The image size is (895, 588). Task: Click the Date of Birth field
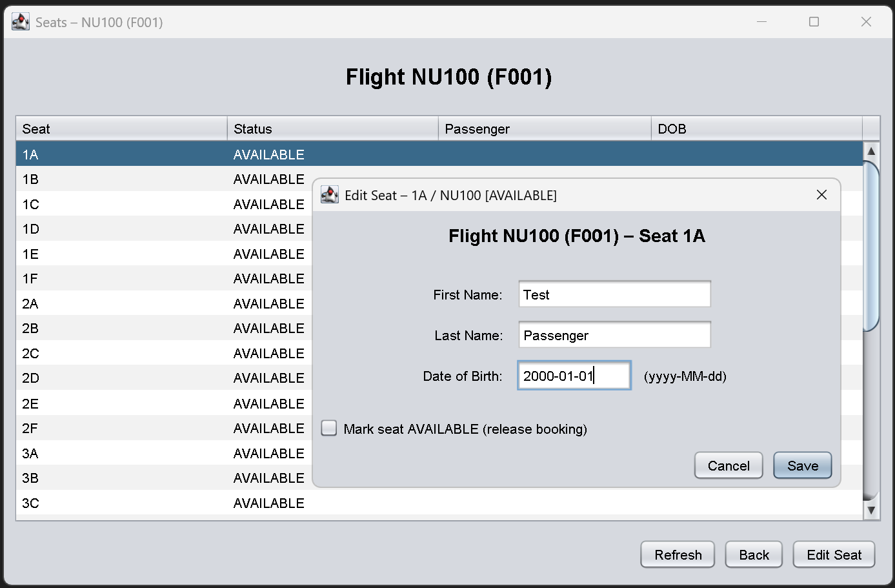tap(574, 376)
